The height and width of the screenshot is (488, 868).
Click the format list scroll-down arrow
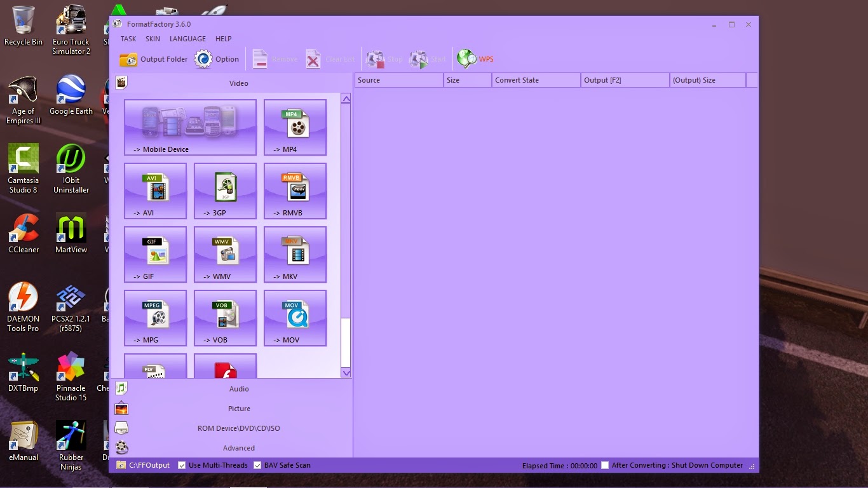tap(346, 373)
